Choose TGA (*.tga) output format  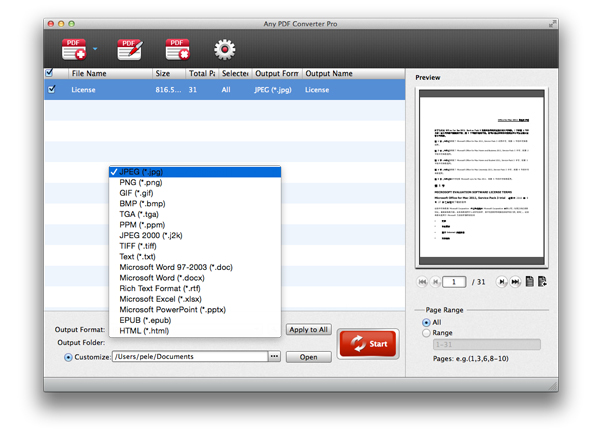(195, 214)
